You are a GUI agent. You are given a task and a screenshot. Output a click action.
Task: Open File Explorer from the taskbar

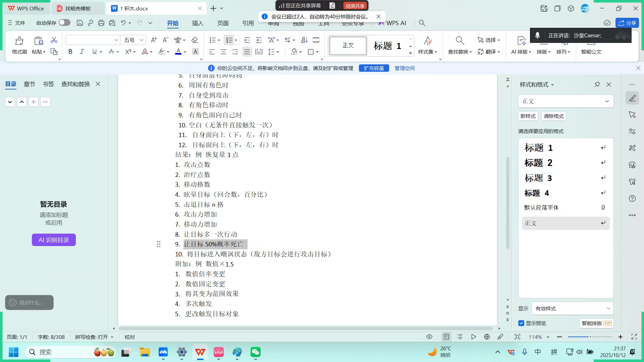(145, 352)
